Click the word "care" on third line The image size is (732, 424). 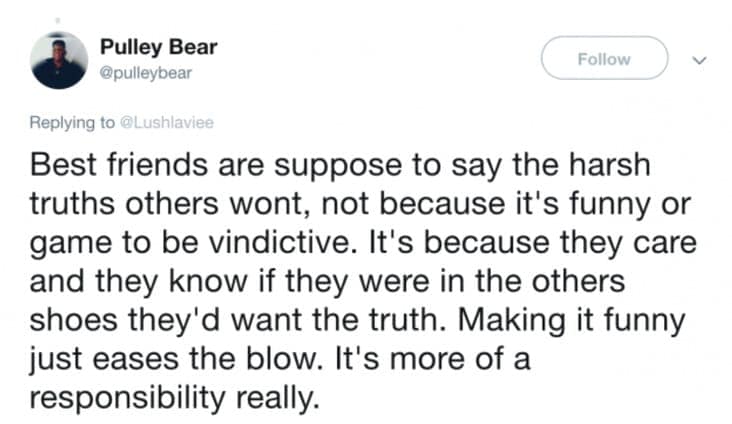point(665,244)
